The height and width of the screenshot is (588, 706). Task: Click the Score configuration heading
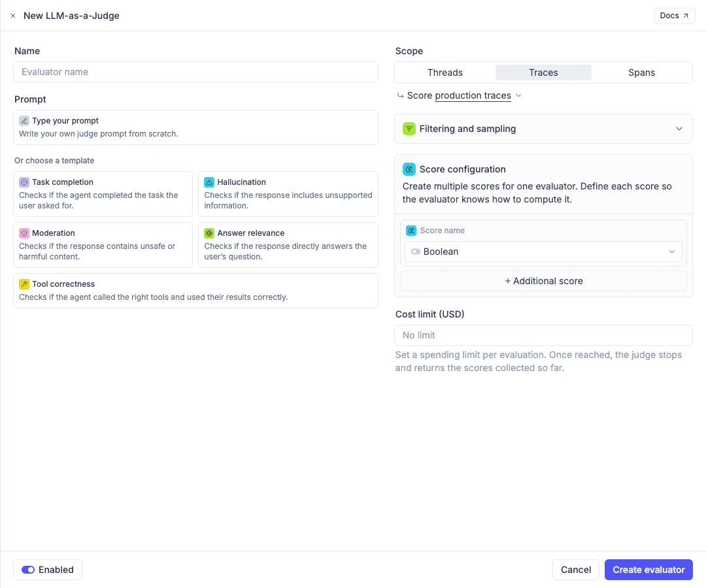(x=462, y=169)
